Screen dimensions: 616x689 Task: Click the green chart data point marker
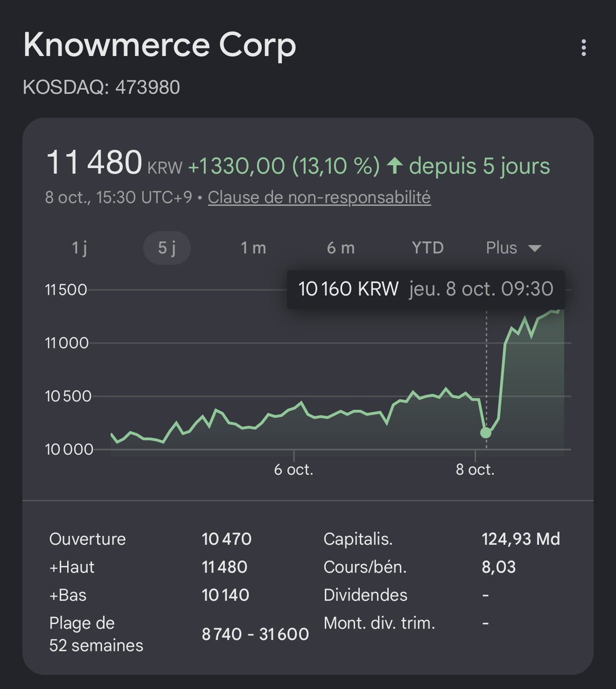(x=486, y=432)
